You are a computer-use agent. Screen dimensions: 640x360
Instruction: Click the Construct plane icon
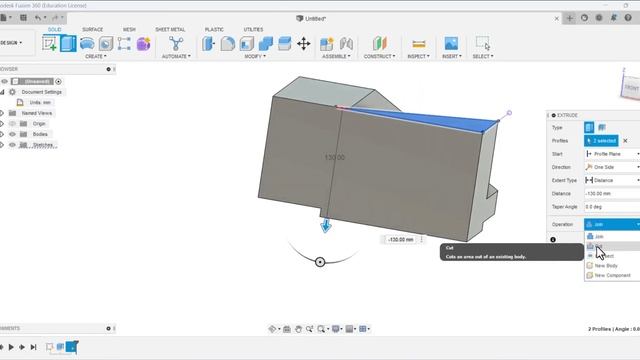pos(379,43)
